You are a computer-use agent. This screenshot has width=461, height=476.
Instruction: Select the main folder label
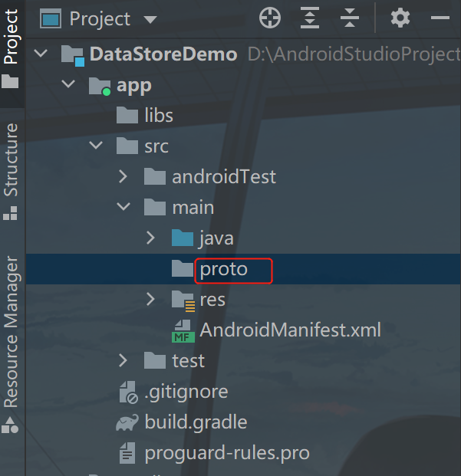(x=193, y=208)
